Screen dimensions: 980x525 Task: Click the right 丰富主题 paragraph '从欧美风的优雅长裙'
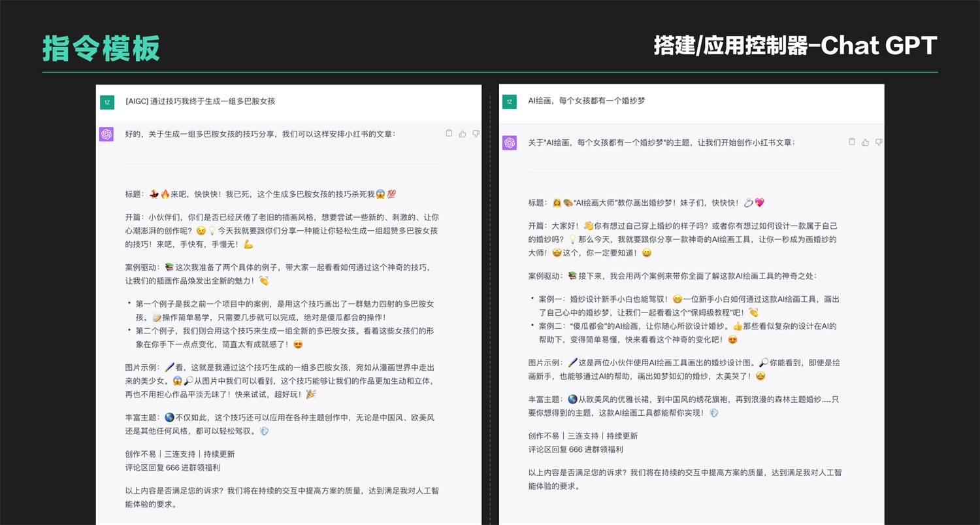coord(684,405)
